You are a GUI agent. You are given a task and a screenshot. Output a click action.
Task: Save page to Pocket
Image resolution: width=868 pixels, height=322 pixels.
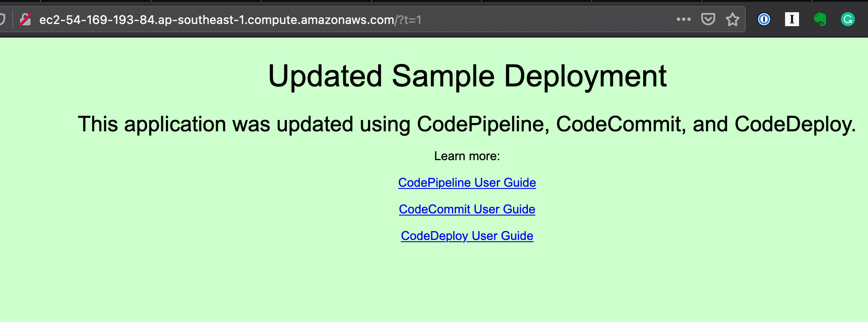[x=708, y=19]
